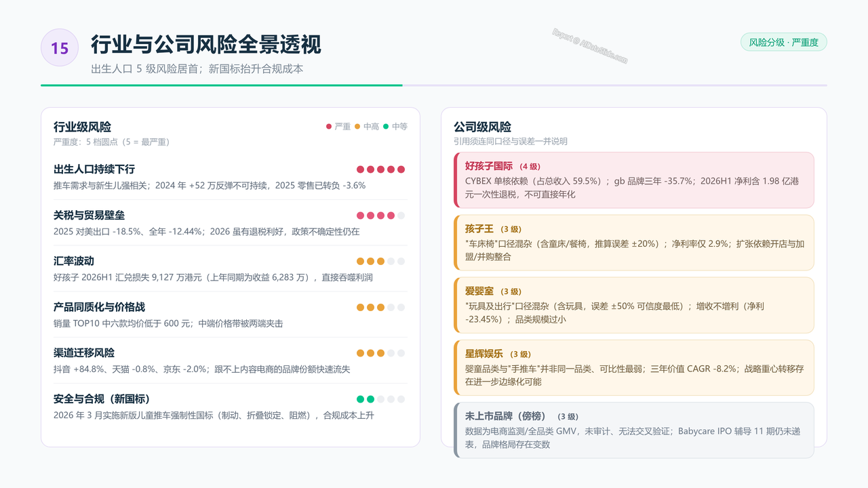Click severity dots beside 关税与贸易壁垒

click(381, 216)
